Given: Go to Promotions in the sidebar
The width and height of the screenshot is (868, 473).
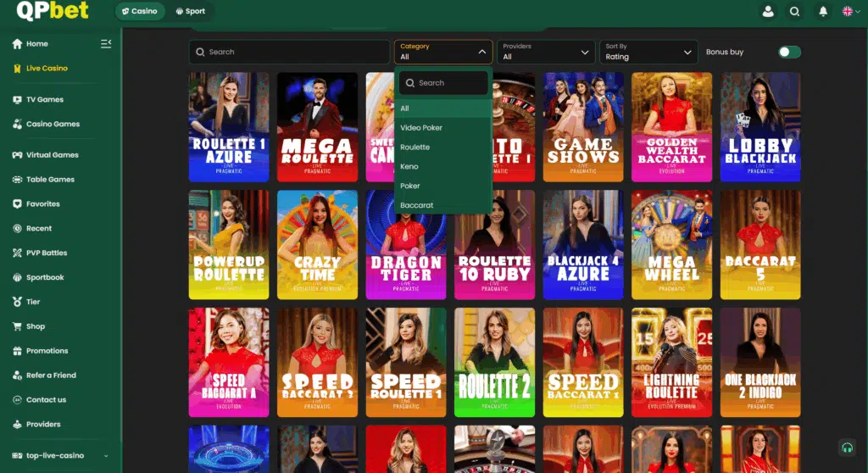Looking at the screenshot, I should [x=47, y=351].
